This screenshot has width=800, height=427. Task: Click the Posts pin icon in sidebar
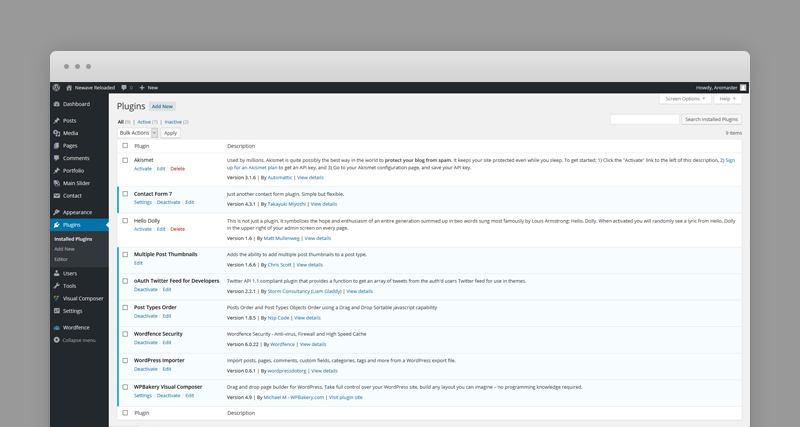pos(57,121)
